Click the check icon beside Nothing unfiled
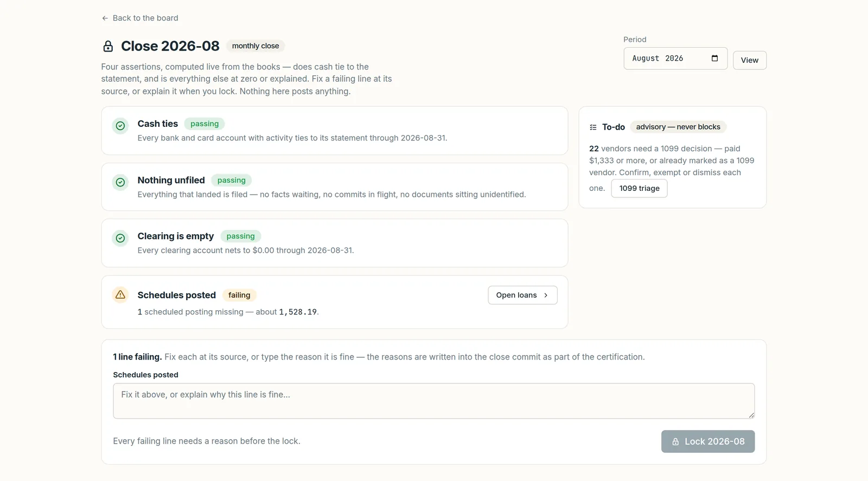 coord(120,182)
